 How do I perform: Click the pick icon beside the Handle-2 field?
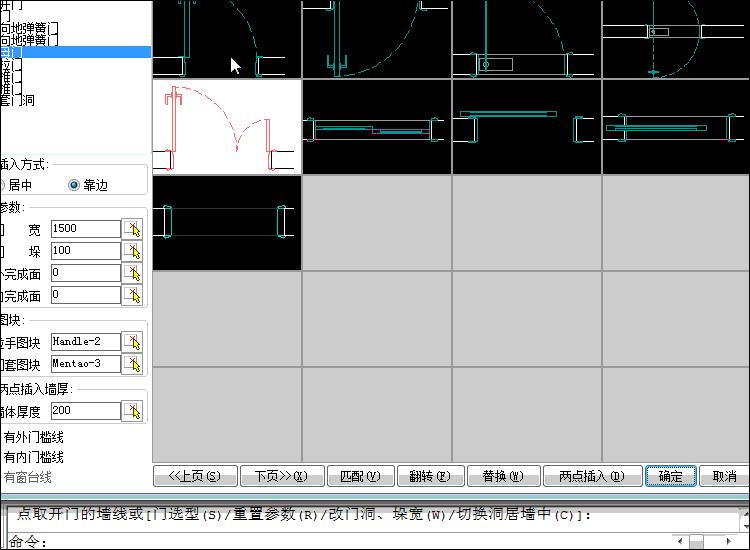(132, 342)
